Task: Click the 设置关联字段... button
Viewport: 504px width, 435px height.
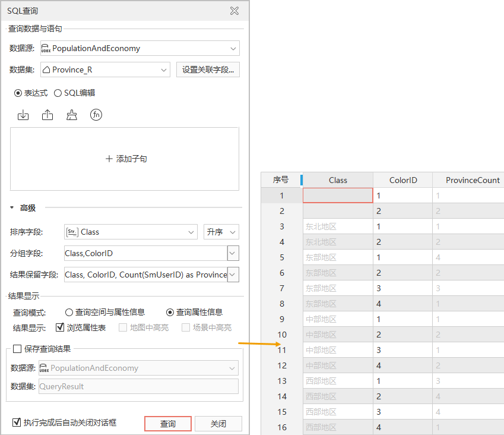Action: [208, 70]
